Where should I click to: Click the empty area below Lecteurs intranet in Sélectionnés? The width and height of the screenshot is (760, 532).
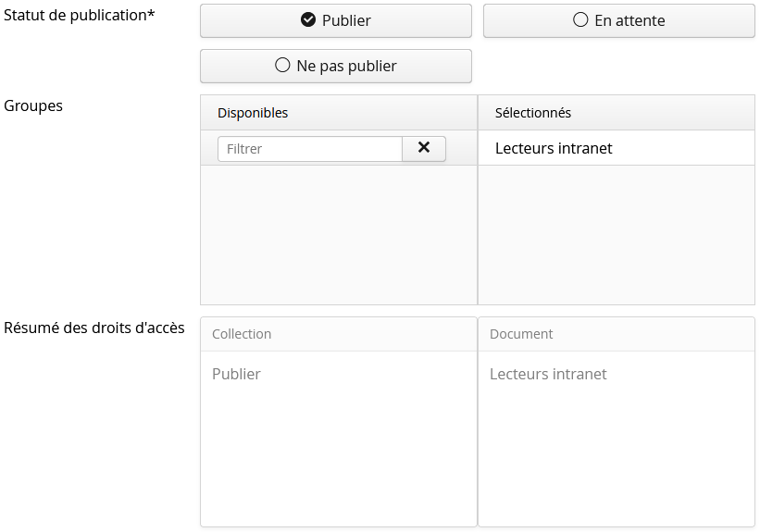click(x=616, y=234)
